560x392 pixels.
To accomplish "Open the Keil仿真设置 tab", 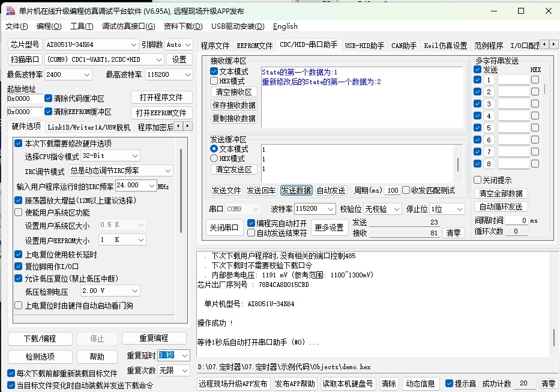I will [445, 46].
